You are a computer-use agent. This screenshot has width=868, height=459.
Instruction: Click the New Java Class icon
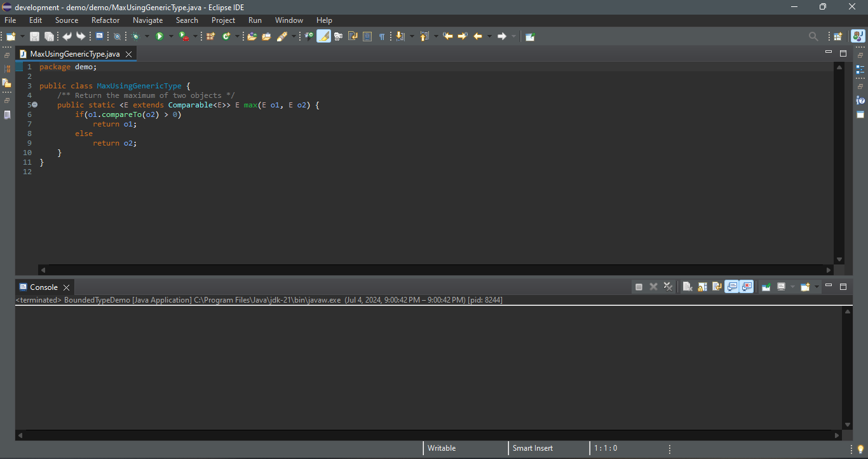(226, 36)
